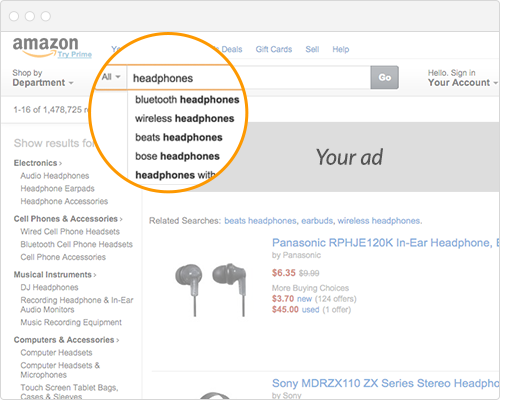This screenshot has height=400, width=515.
Task: Choose the wireless headphones suggestion
Action: point(184,118)
